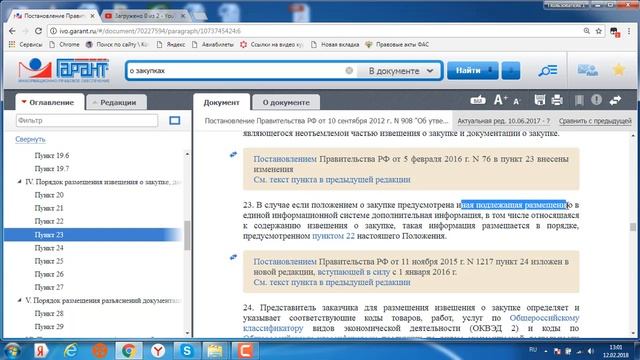
Task: Click the document vertical scrollbar thumb
Action: (633, 227)
